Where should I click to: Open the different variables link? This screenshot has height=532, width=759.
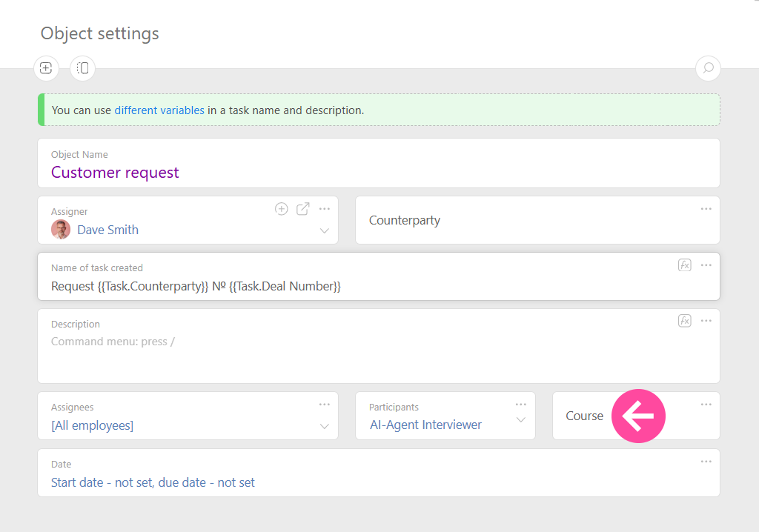coord(159,109)
